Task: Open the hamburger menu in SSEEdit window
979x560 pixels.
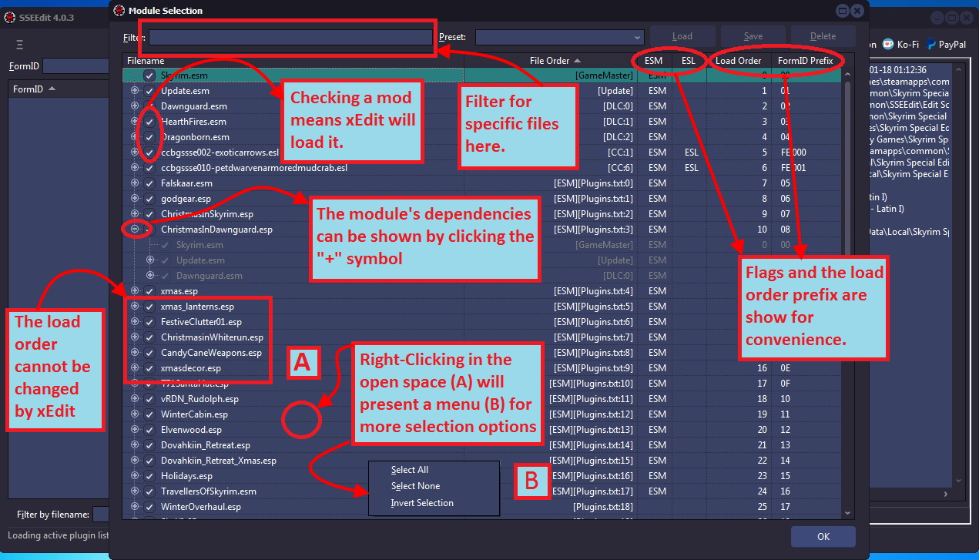Action: coord(18,45)
